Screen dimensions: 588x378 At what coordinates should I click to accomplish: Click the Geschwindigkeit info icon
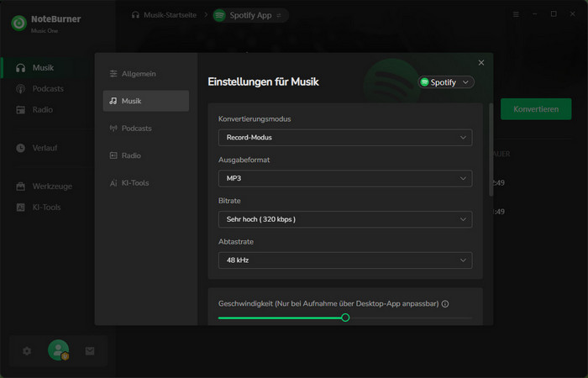(x=445, y=304)
